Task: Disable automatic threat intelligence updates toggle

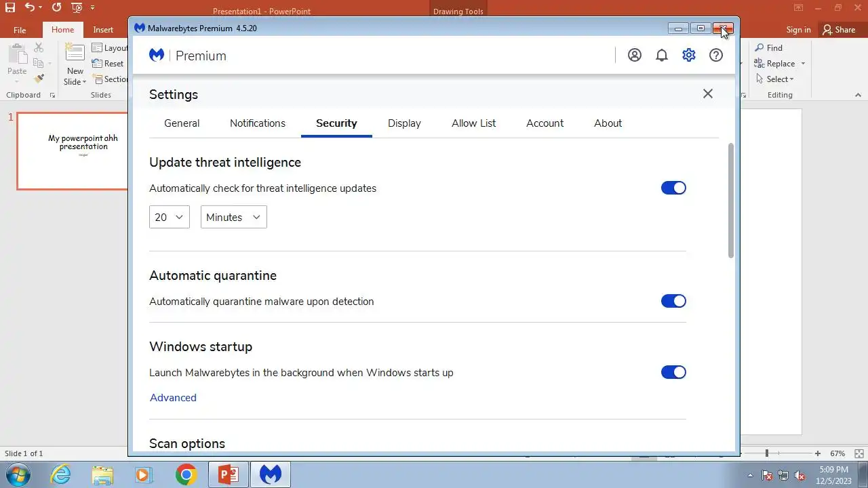Action: [673, 188]
